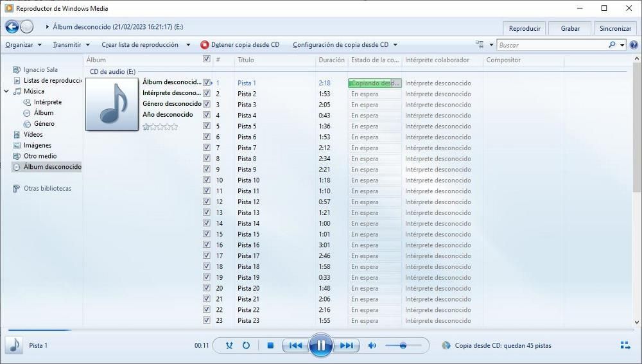Uncheck the Pista 1 checkbox
Screen dimensions: 642x364
click(x=207, y=82)
